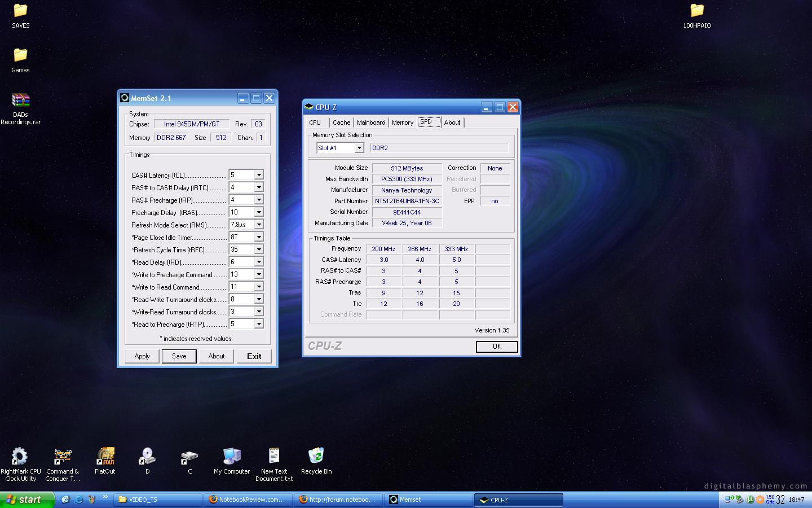Open CAS# Latency (tCL) dropdown
Viewport: 812px width, 508px height.
click(258, 175)
